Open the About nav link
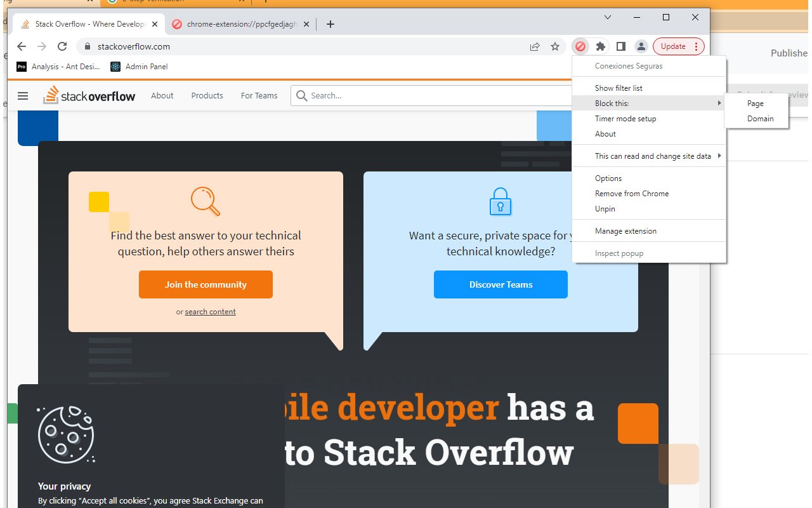This screenshot has width=812, height=508. [162, 96]
